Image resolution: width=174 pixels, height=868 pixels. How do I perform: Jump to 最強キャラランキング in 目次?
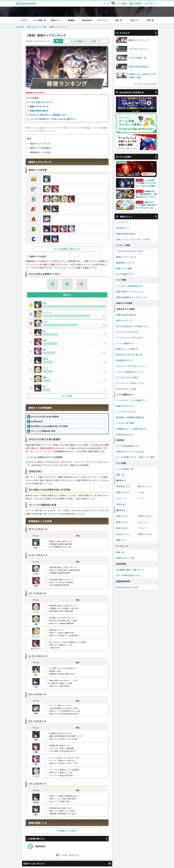(40, 144)
